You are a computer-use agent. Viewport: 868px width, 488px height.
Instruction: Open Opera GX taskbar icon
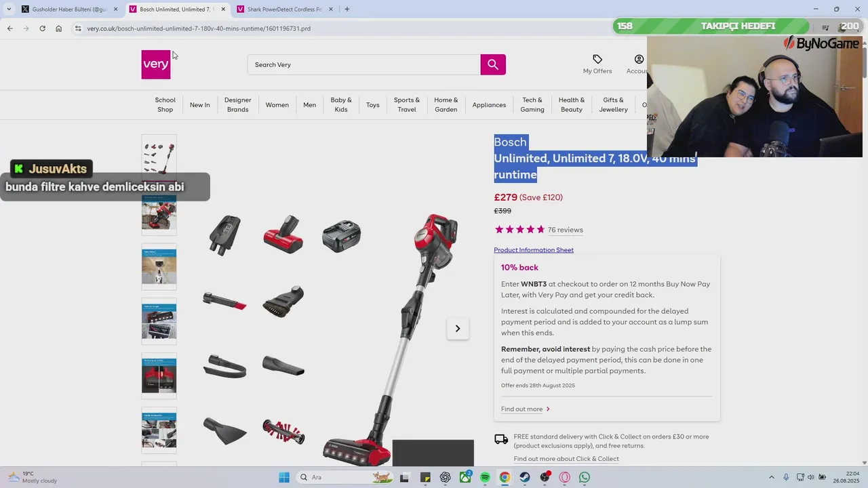tap(565, 477)
